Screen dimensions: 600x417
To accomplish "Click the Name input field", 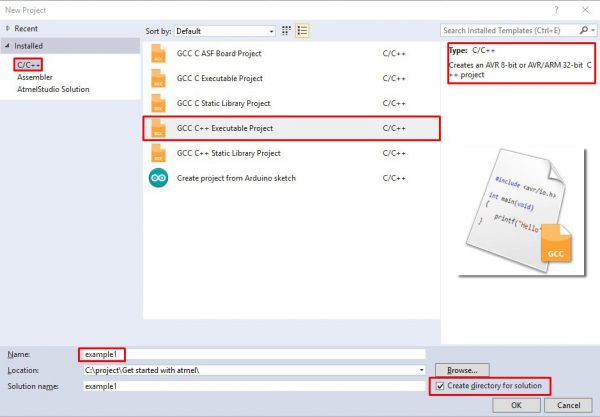I will 254,354.
